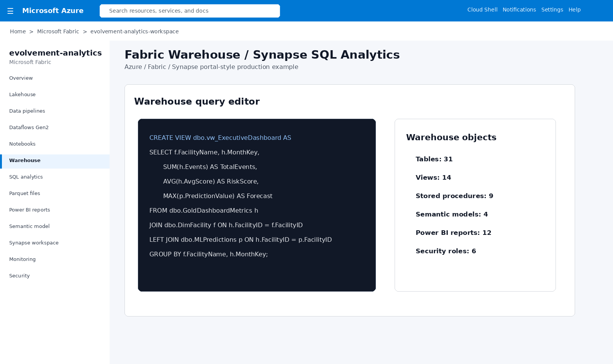Viewport: 613px width, 364px height.
Task: Click the LEFT JOIN dbo.MLPredictions line
Action: [241, 239]
